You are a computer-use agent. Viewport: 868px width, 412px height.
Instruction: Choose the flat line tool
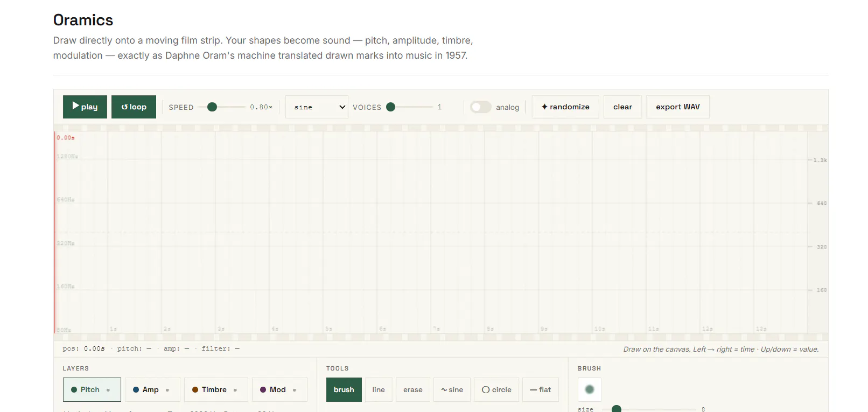tap(541, 390)
